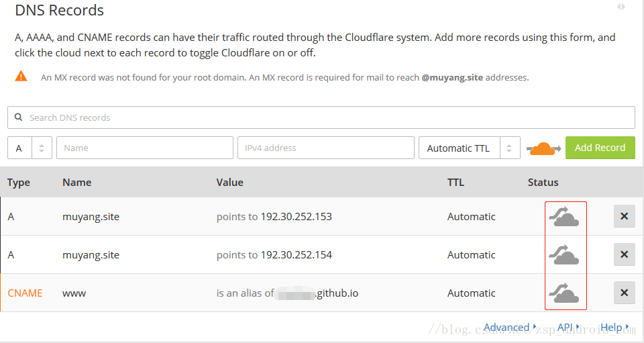Open the Automatic TTL dropdown

coord(469,148)
